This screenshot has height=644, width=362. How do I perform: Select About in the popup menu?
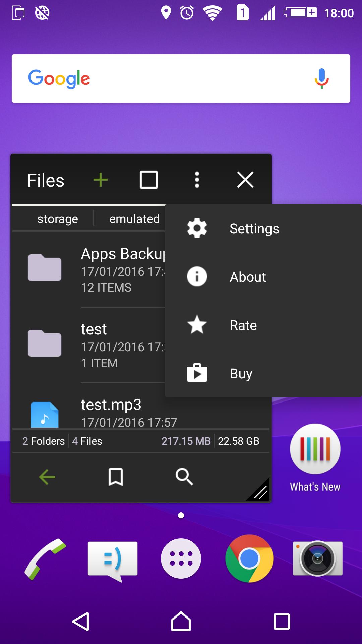[247, 277]
